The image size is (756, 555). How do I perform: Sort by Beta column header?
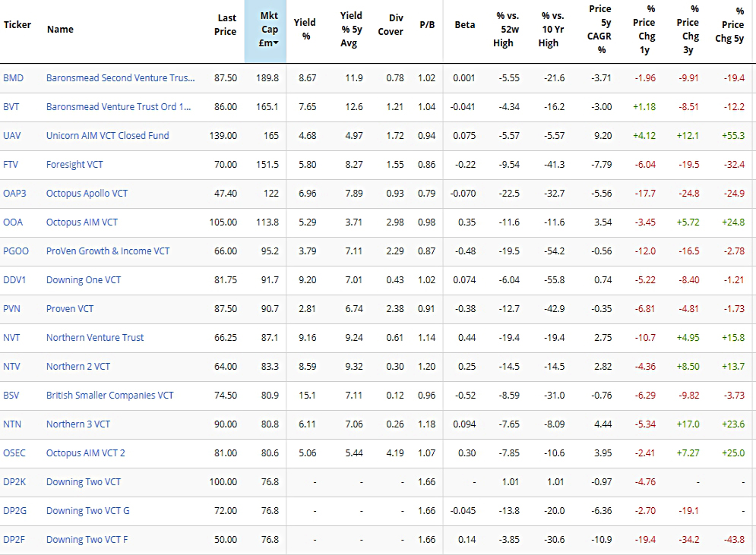pos(465,24)
